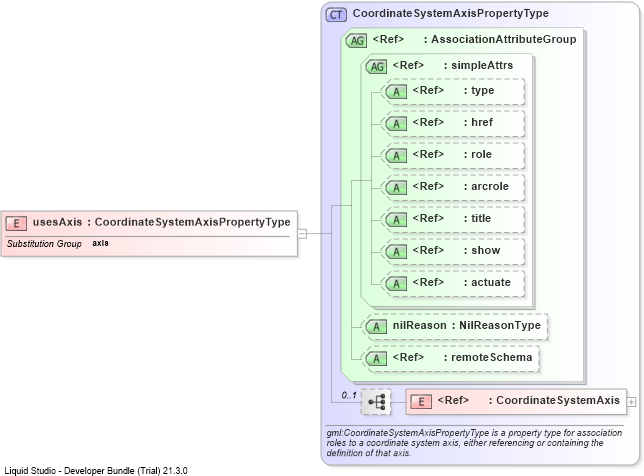This screenshot has height=476, width=644.
Task: Click the Liquid Studio Developer Bundle footer
Action: (x=96, y=471)
